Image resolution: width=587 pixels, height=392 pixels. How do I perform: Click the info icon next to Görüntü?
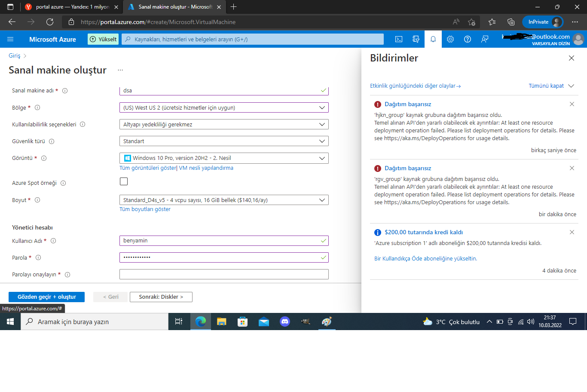click(44, 158)
